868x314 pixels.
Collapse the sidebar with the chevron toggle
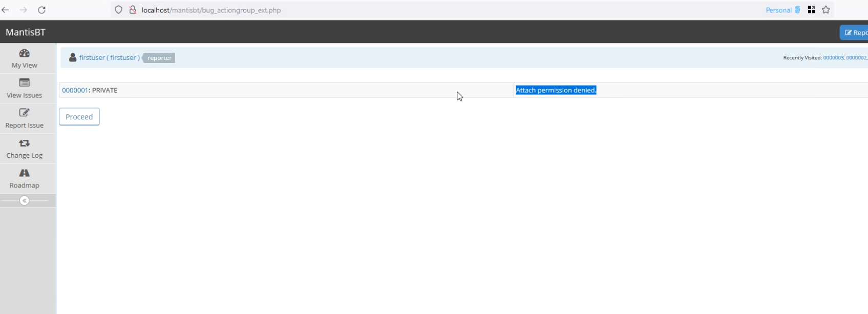pos(24,201)
